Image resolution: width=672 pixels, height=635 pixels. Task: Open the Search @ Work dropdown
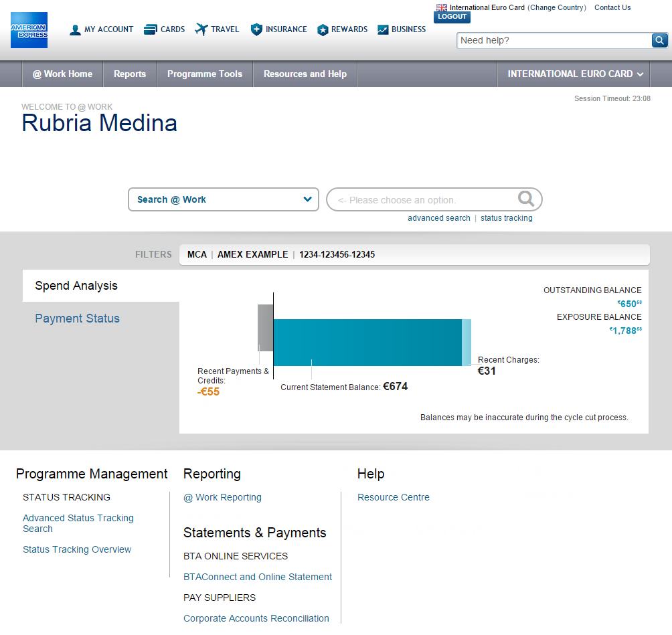[x=224, y=199]
